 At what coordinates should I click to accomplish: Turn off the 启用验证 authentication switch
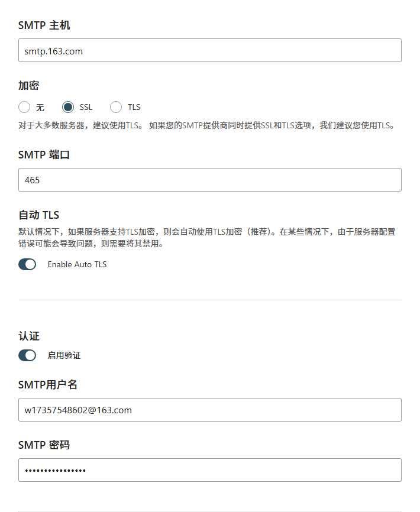click(27, 355)
